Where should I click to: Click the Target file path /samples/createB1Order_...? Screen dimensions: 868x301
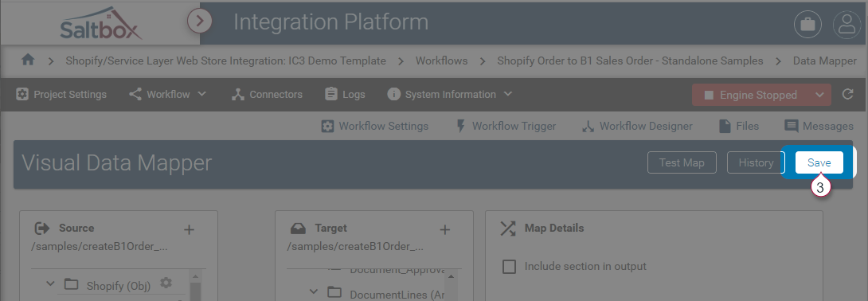(x=355, y=246)
